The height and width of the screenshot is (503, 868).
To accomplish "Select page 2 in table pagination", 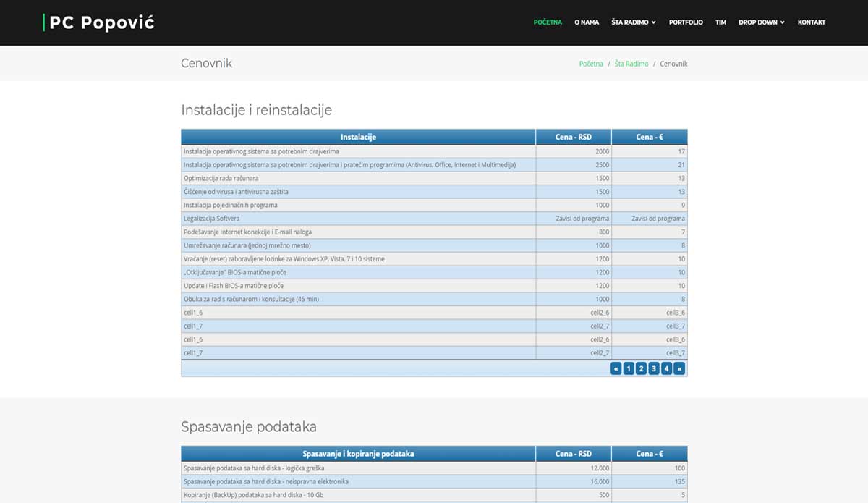I will click(x=641, y=368).
